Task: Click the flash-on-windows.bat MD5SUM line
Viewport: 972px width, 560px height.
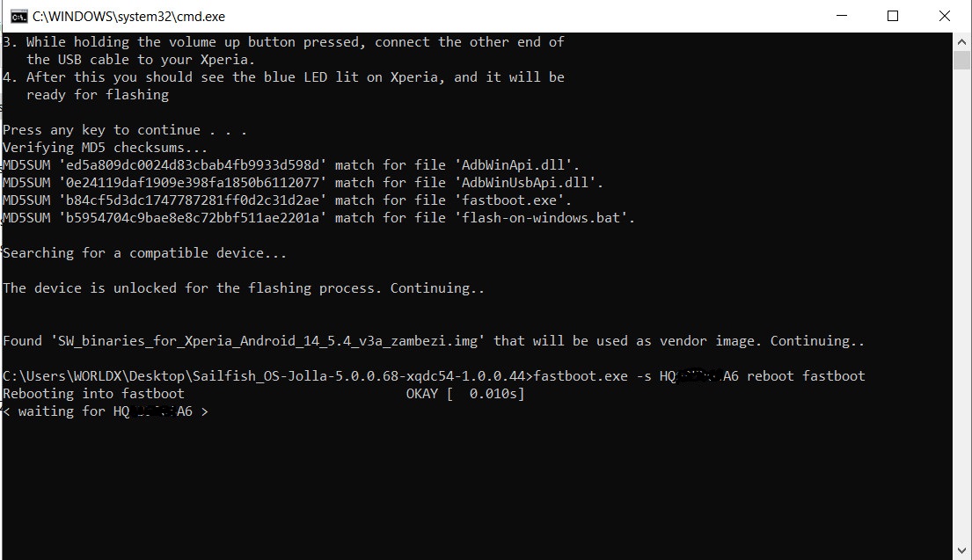Action: pos(318,218)
